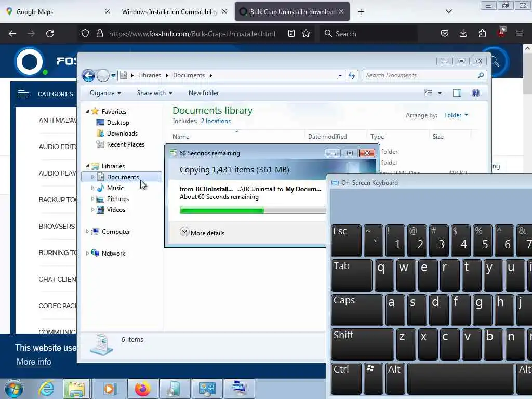Select Bulk Crap Uninstaller download tab
Screen dimensions: 532x399
point(292,11)
